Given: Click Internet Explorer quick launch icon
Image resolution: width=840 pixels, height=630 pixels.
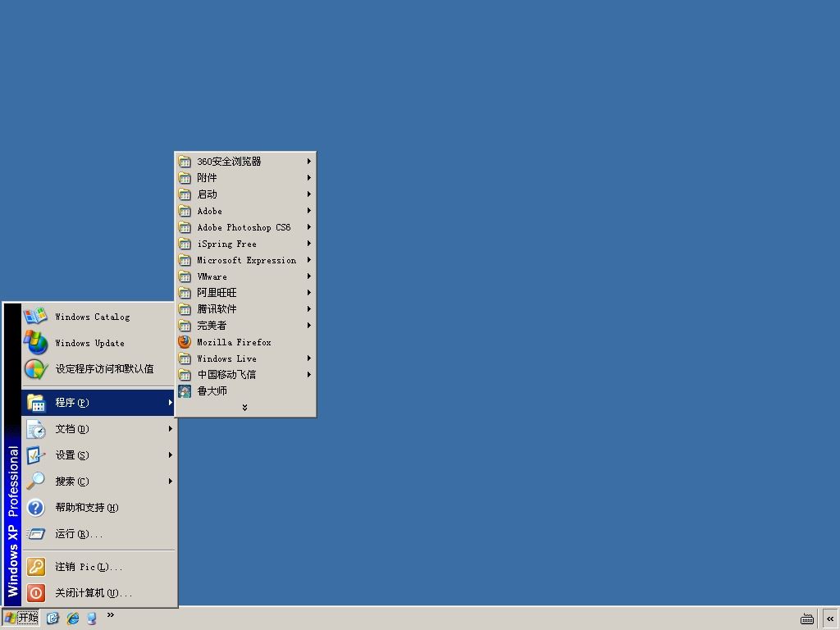Looking at the screenshot, I should (x=72, y=619).
